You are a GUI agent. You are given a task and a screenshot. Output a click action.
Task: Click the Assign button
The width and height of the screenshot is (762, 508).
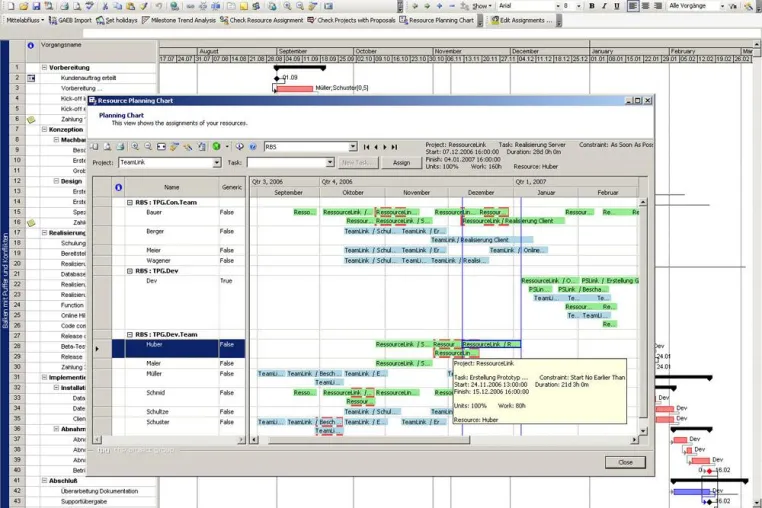(x=401, y=163)
